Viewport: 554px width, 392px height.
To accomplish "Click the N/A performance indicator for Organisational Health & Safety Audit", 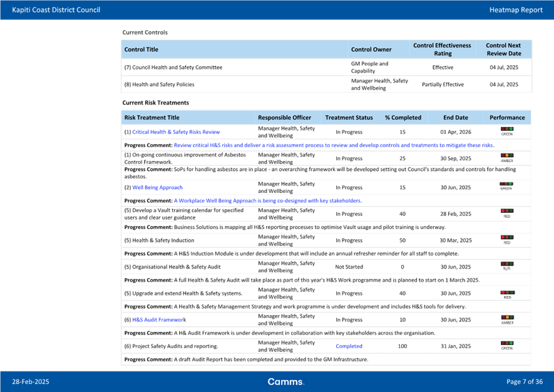I will coord(506,264).
